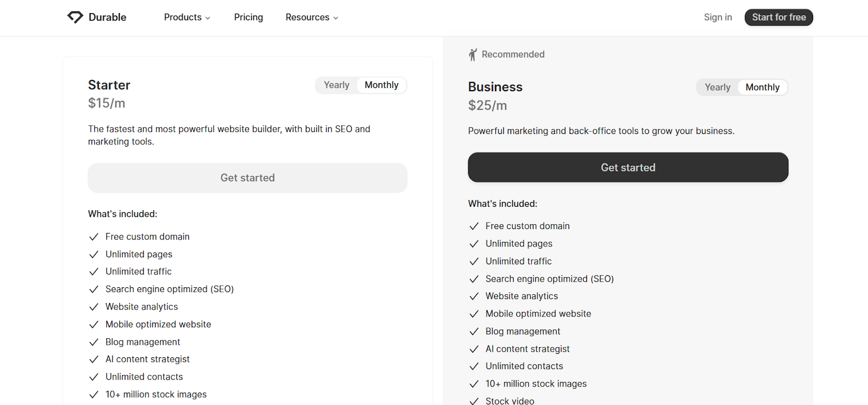Click checkmark beside Starter Unlimited pages
This screenshot has width=868, height=405.
[x=94, y=254]
